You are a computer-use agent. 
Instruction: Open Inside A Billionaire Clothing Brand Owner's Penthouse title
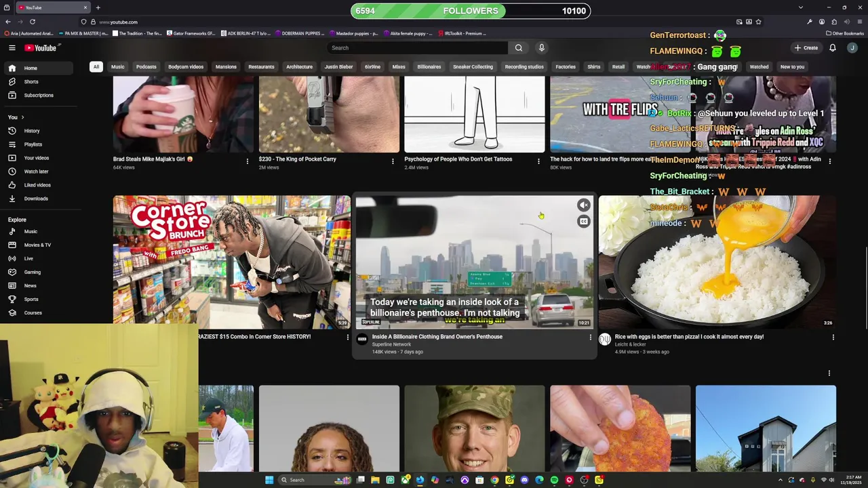(x=437, y=337)
